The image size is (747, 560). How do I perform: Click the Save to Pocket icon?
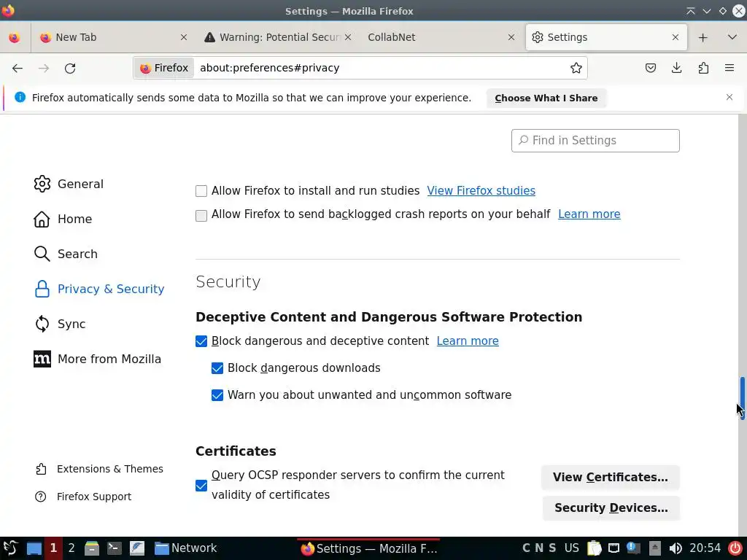click(651, 68)
